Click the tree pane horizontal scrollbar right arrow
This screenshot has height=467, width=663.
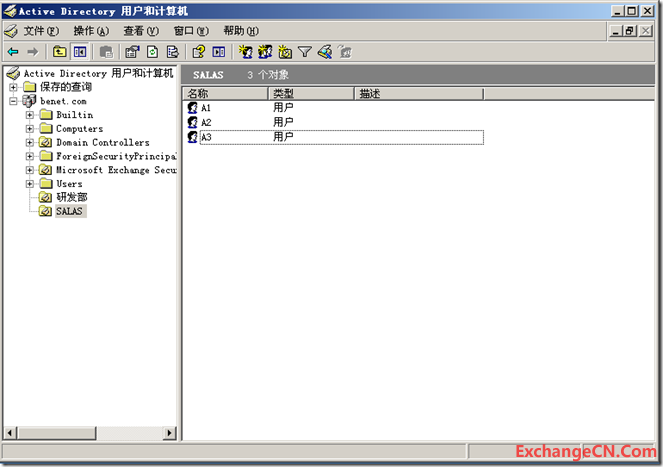click(171, 433)
